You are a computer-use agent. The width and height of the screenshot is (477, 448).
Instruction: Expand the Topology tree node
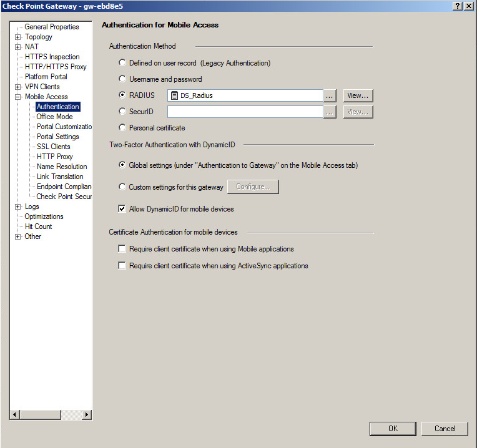click(17, 37)
